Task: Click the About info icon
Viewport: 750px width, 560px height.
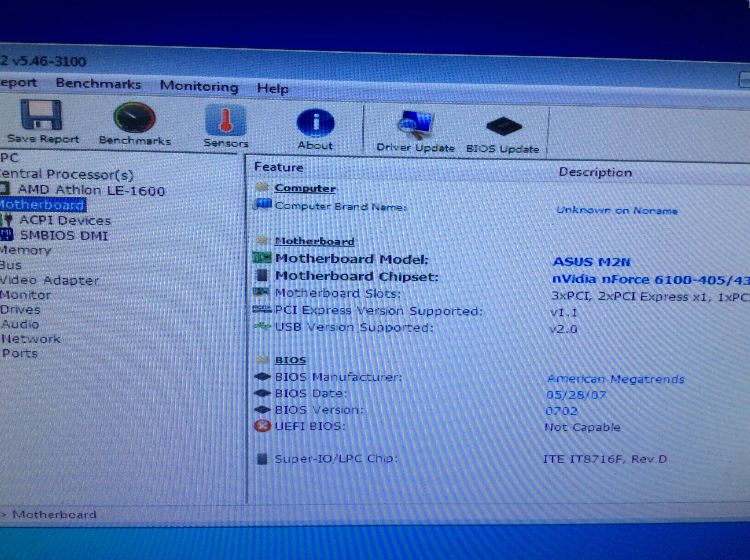Action: point(315,123)
